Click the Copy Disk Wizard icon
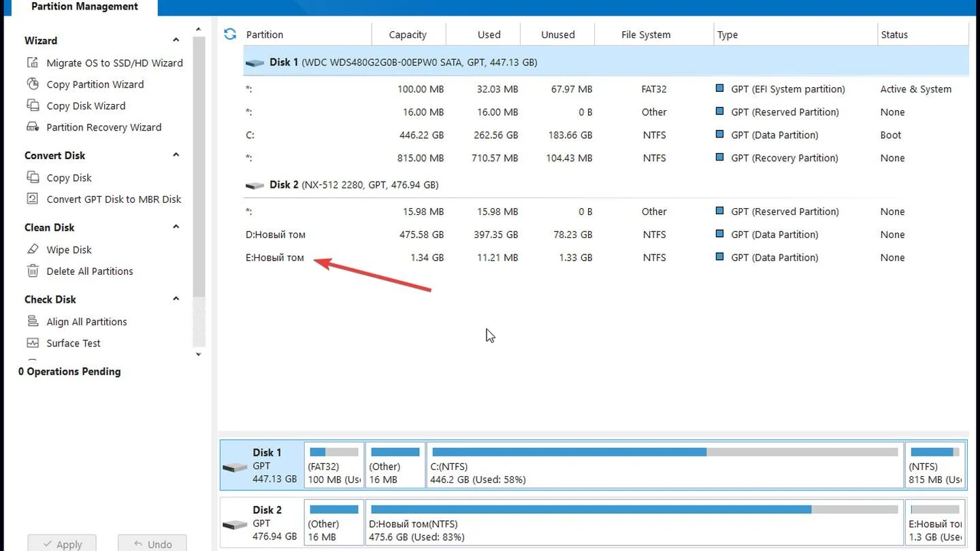 [32, 105]
